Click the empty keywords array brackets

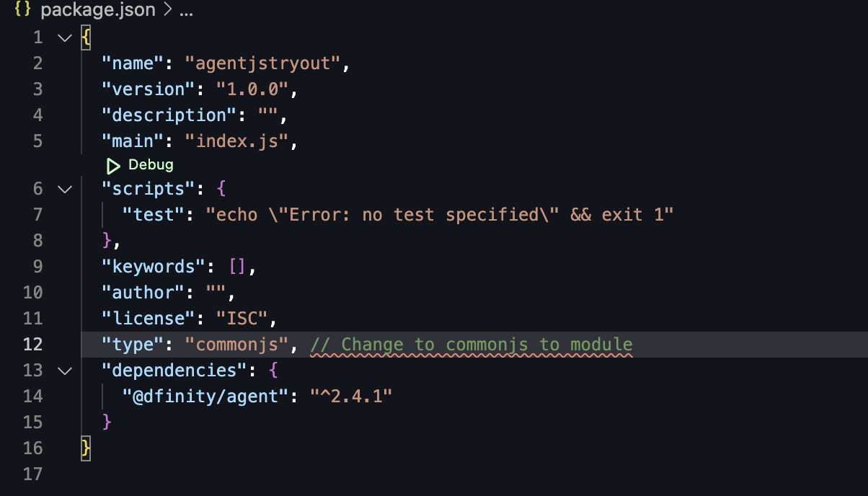pos(237,267)
